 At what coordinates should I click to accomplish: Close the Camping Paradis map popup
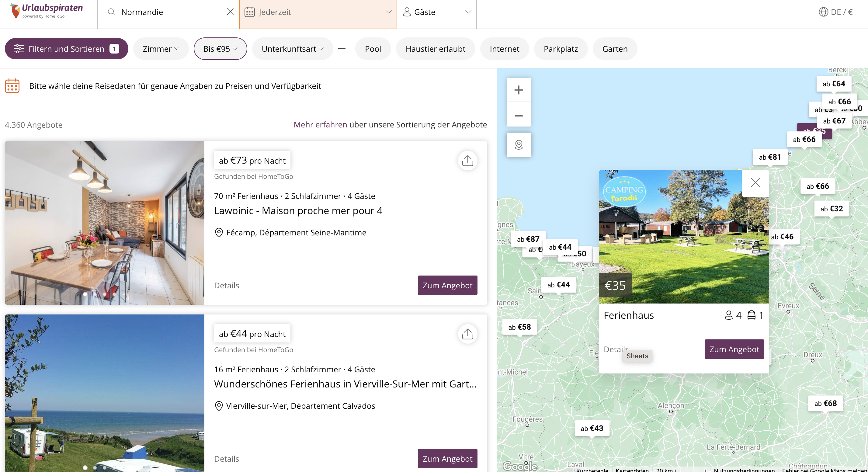[x=755, y=182]
